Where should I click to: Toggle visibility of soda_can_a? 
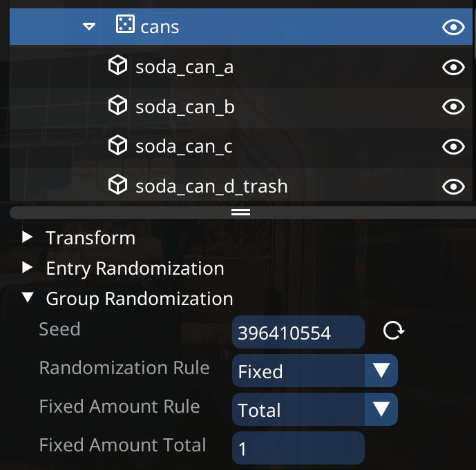[453, 67]
